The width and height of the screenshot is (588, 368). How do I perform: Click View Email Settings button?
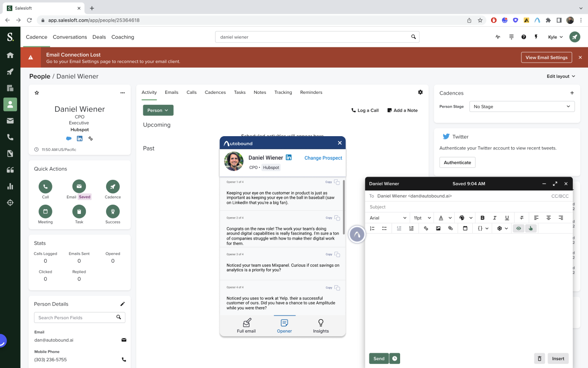point(547,57)
